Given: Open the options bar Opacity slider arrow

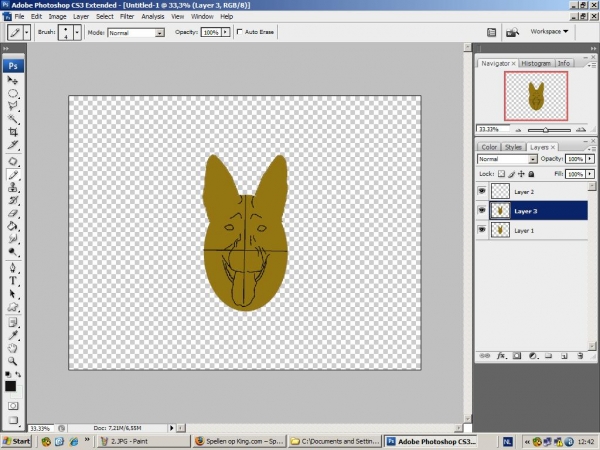Looking at the screenshot, I should click(226, 32).
